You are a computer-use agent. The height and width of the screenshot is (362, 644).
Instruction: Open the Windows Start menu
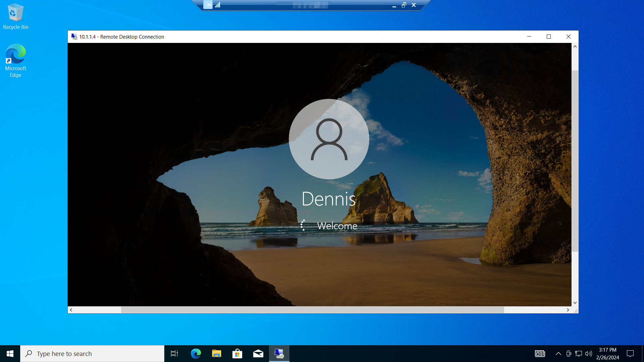pos(10,354)
